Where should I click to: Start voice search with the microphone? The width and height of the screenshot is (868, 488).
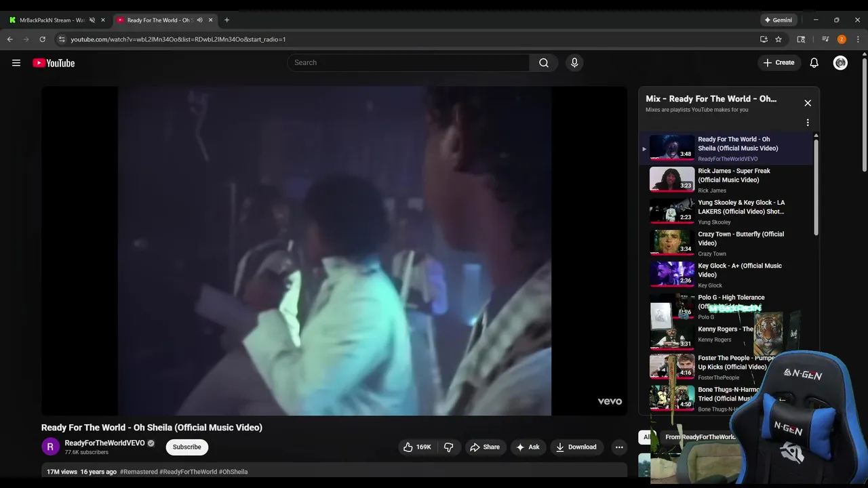click(574, 63)
